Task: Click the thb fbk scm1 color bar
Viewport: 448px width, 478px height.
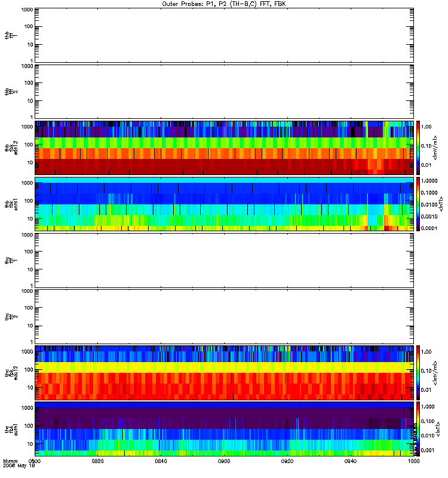Action: pyautogui.click(x=418, y=204)
